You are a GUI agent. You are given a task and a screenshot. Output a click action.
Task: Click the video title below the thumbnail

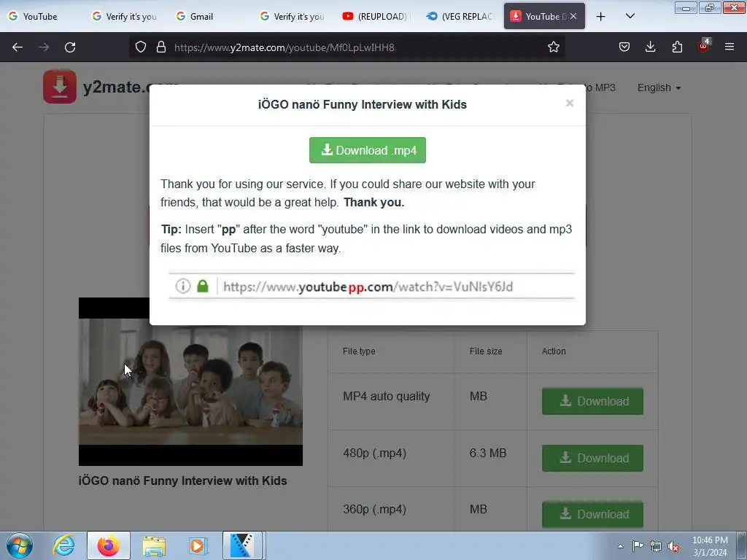tap(182, 481)
